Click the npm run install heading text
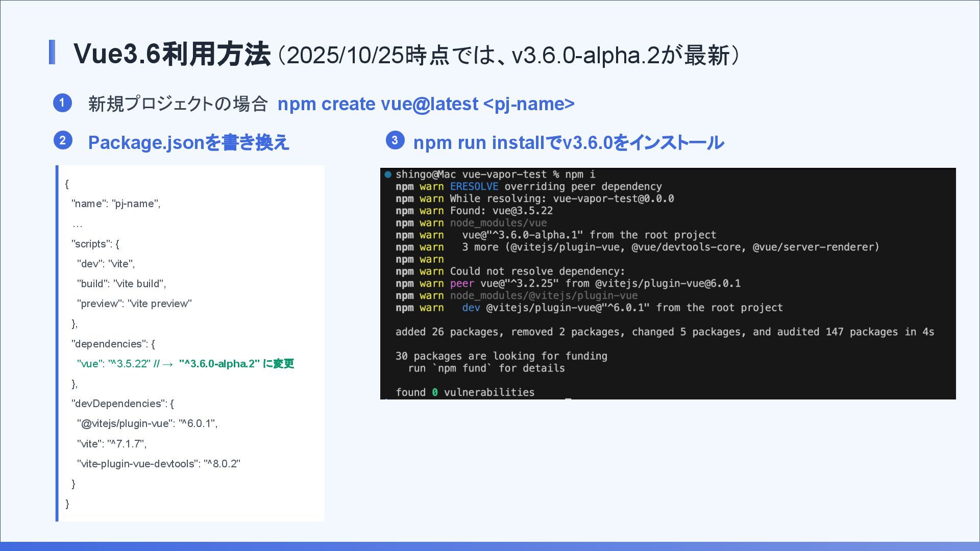The image size is (980, 551). pos(568,142)
